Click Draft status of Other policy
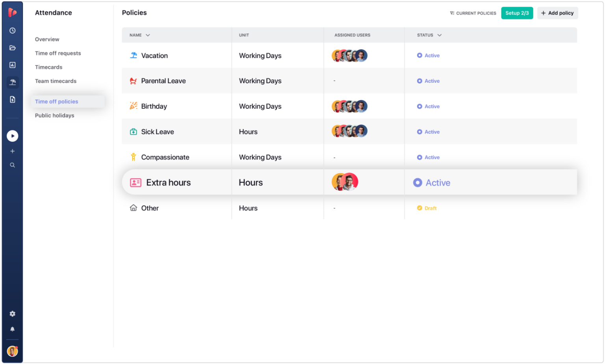The width and height of the screenshot is (605, 364). tap(427, 208)
